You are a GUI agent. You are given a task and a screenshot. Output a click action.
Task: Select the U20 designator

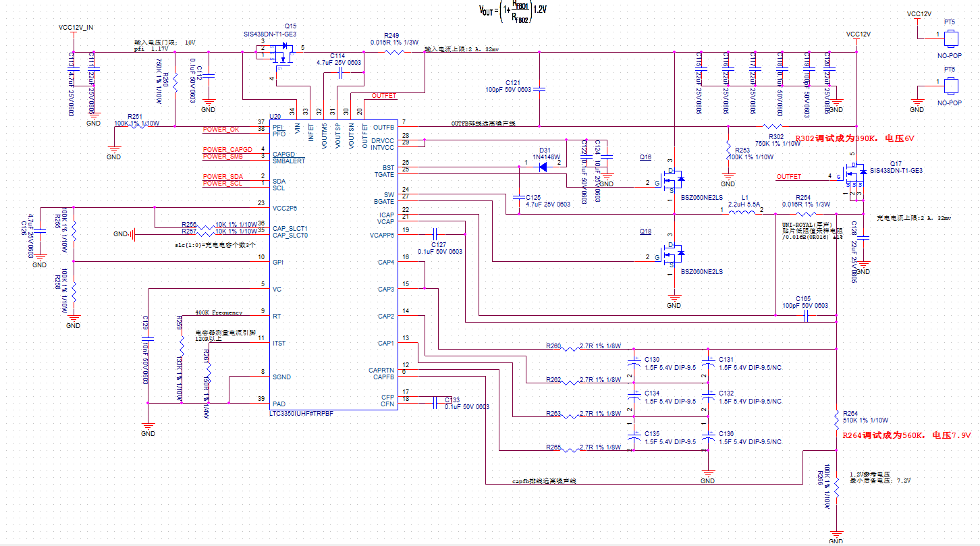pos(275,116)
